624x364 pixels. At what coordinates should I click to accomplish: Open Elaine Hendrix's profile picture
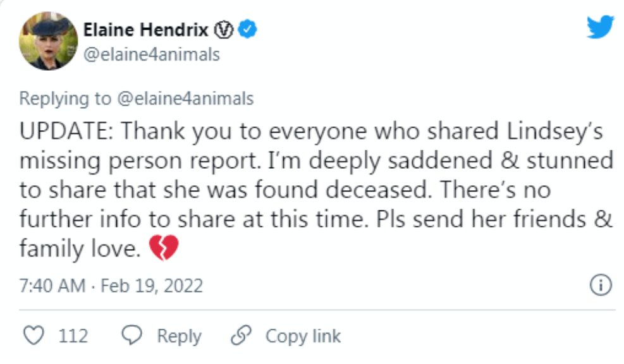pyautogui.click(x=49, y=41)
